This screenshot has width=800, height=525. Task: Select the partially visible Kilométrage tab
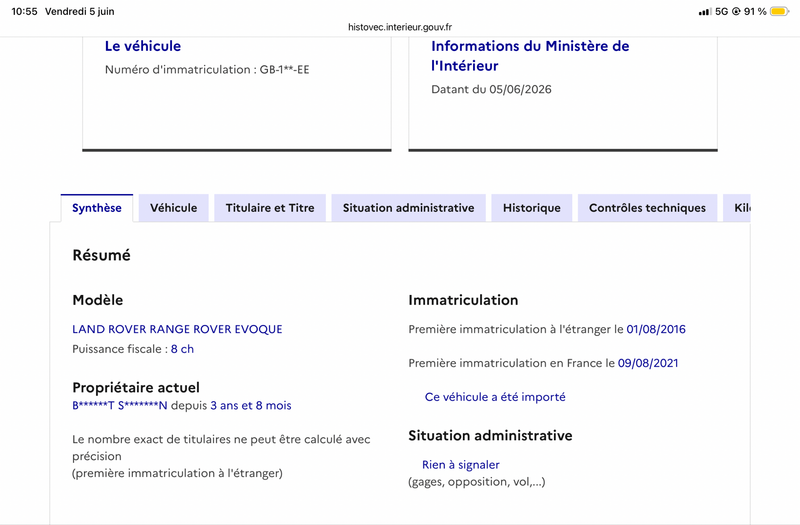point(737,208)
